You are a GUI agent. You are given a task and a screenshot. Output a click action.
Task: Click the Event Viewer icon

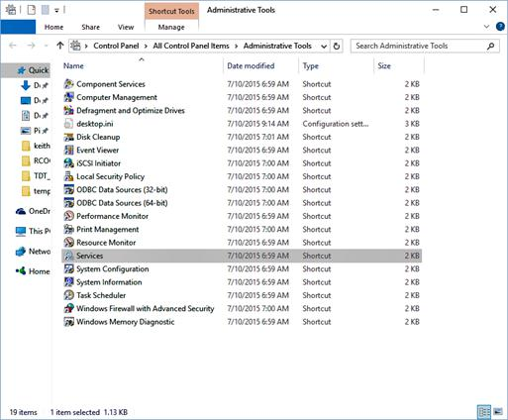68,150
